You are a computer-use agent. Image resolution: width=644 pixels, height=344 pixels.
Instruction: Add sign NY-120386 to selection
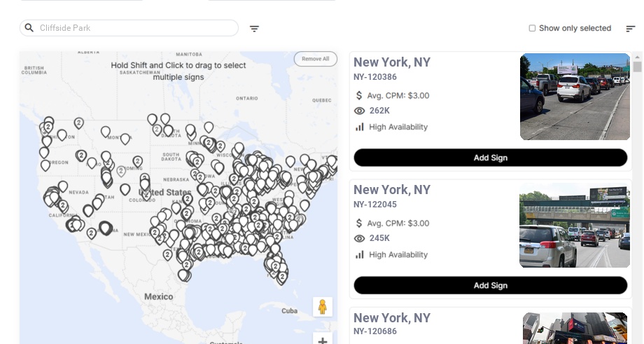pos(490,158)
